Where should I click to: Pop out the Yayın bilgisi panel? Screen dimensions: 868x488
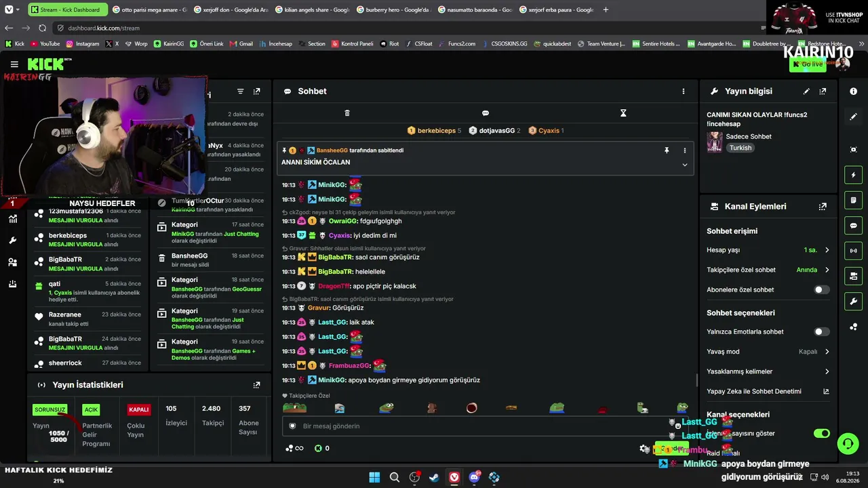click(823, 91)
